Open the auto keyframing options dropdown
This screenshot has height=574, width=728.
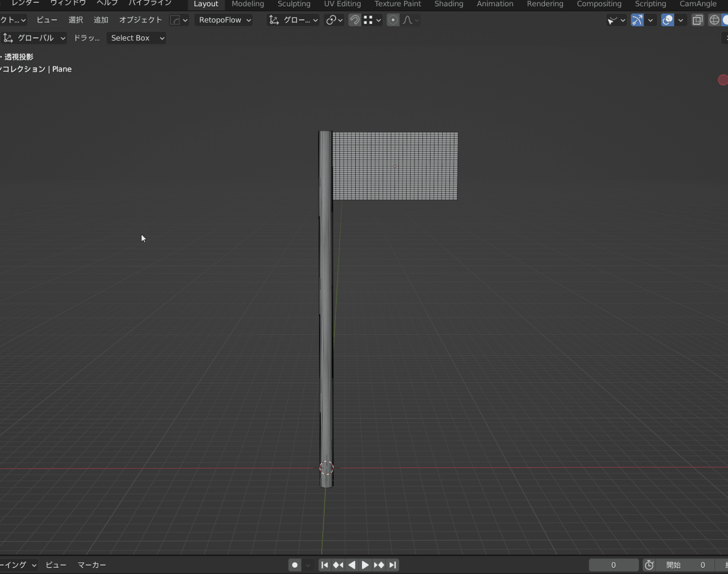(x=308, y=565)
